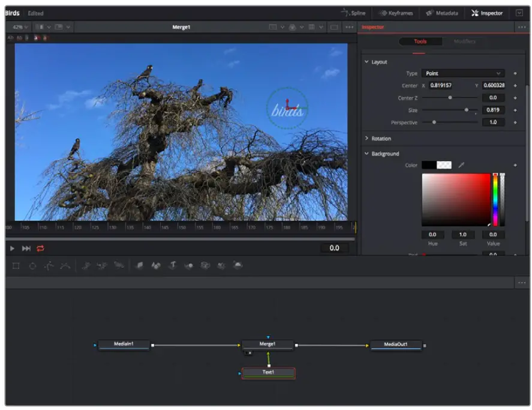532x410 pixels.
Task: Click the Play button under the viewer
Action: tap(12, 249)
